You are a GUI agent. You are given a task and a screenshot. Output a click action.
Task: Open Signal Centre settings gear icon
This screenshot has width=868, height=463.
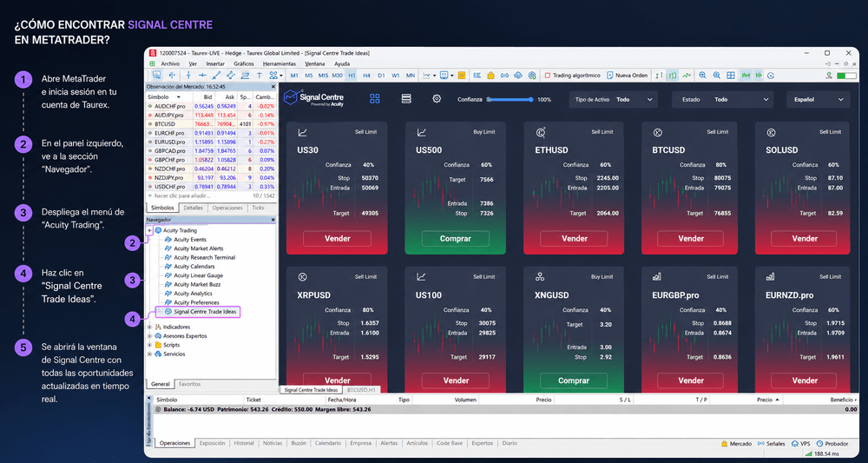pyautogui.click(x=437, y=98)
